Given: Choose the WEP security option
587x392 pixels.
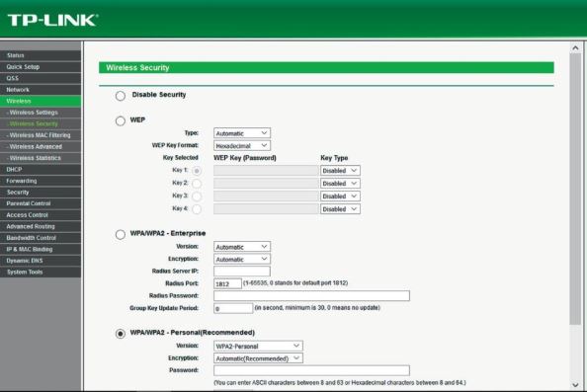Looking at the screenshot, I should click(121, 120).
